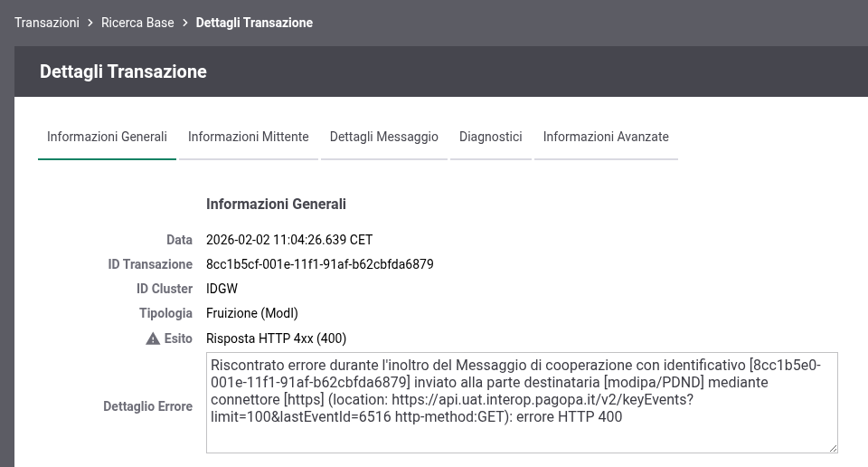Grab the error textarea resize handle

pos(832,446)
